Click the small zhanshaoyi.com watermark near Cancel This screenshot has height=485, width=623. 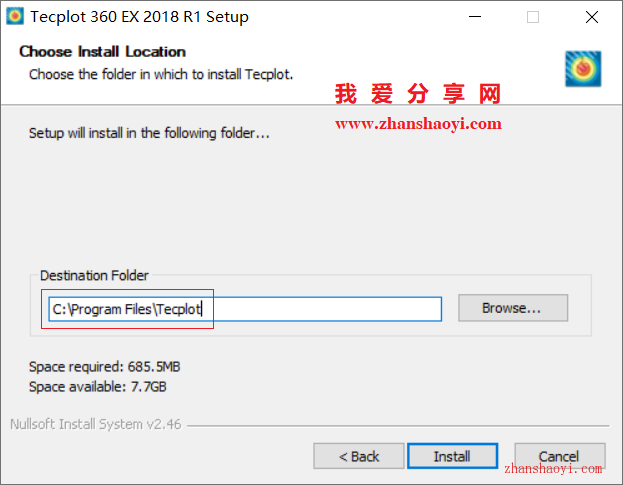[x=553, y=469]
